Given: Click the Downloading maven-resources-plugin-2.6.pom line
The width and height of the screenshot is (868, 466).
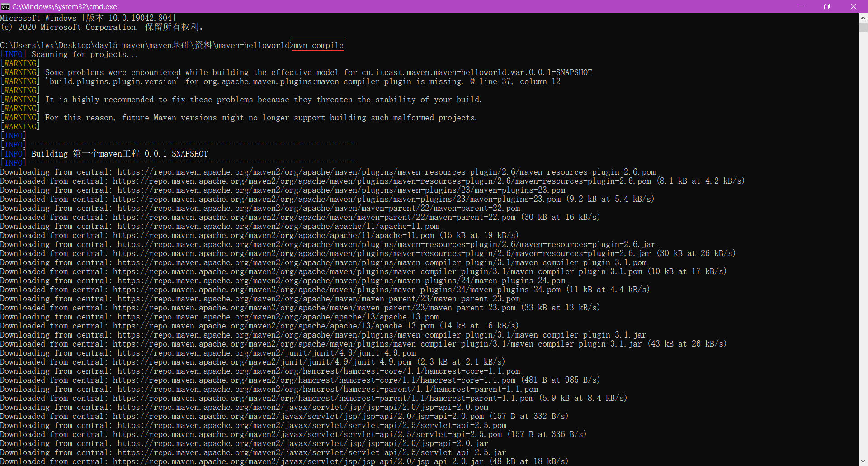Looking at the screenshot, I should 328,172.
